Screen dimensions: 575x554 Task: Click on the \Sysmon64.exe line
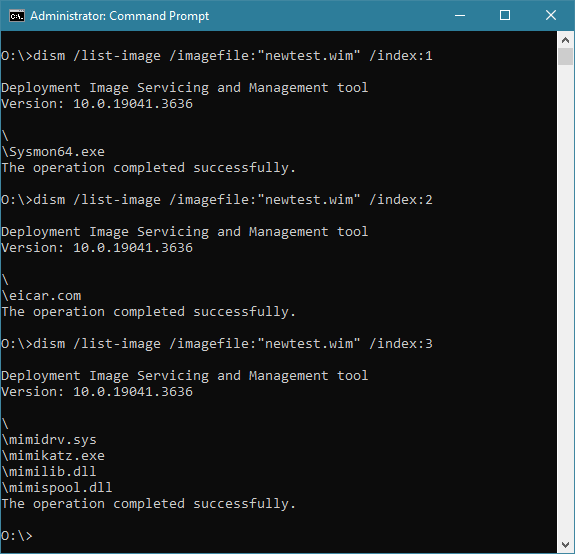53,152
